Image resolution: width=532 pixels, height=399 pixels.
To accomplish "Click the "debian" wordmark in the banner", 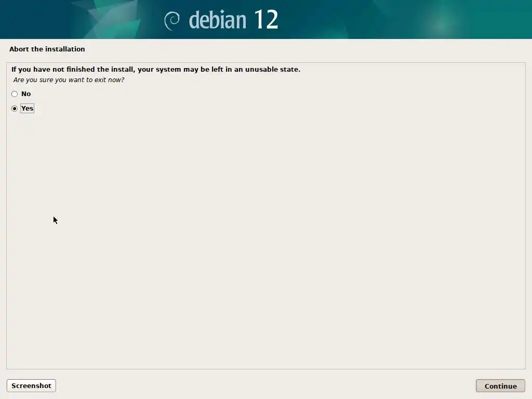I will tap(218, 20).
